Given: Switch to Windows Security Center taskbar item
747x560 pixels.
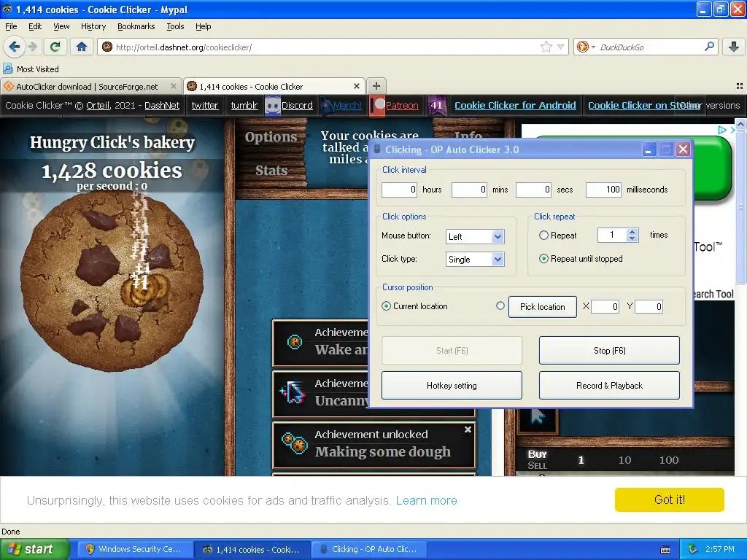Looking at the screenshot, I should (134, 550).
